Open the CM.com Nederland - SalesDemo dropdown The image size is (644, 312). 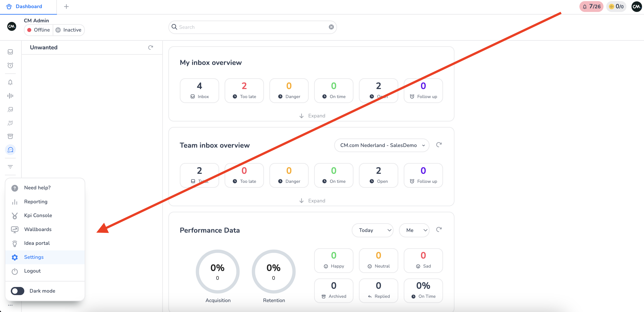(x=381, y=145)
